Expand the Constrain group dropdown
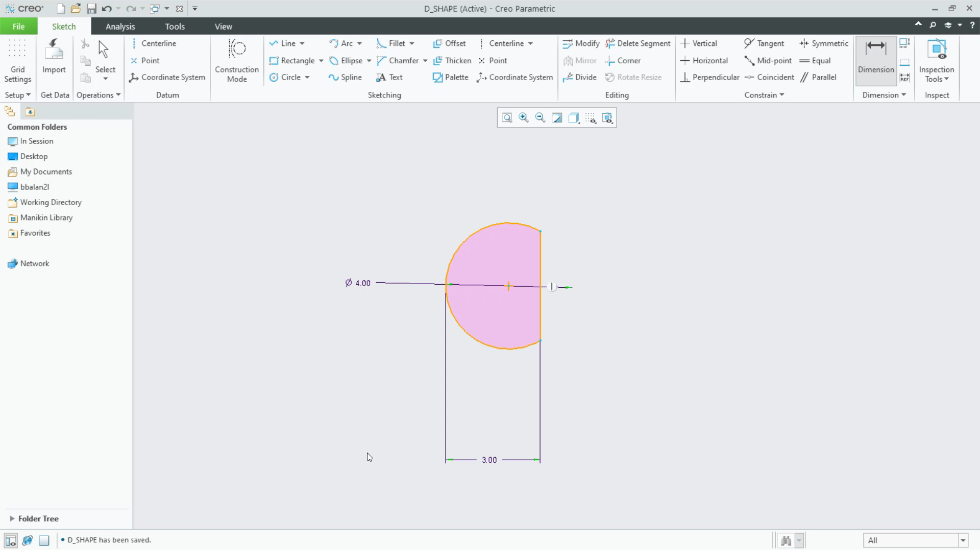Screen dimensions: 980x550 (764, 95)
